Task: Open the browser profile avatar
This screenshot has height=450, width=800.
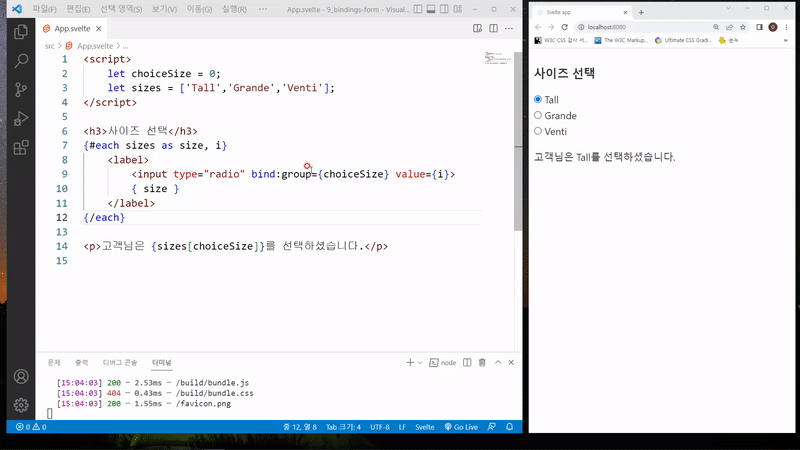Action: click(773, 27)
